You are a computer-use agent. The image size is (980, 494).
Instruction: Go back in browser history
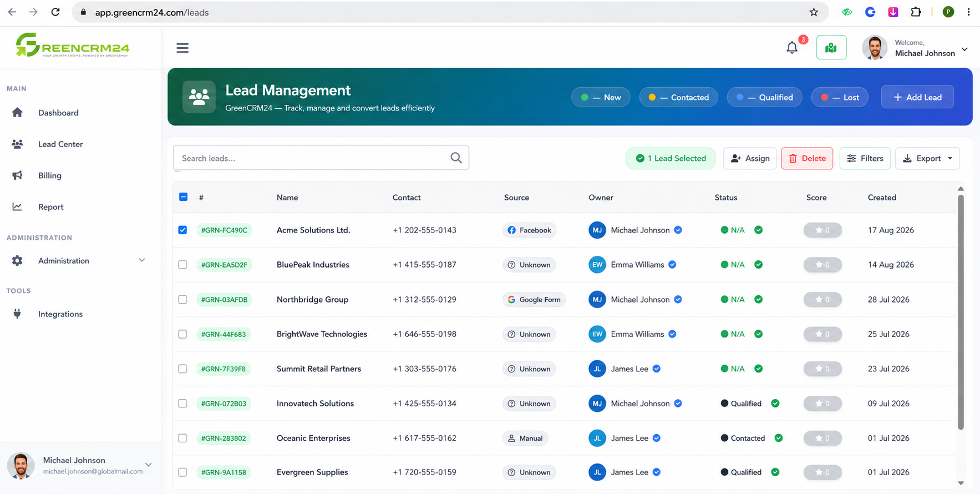click(x=12, y=12)
